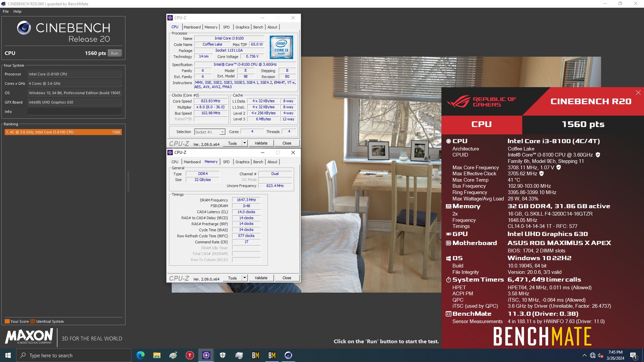Click Validate in Memory CPU-Z window
Screen dimensions: 644x362
click(261, 278)
